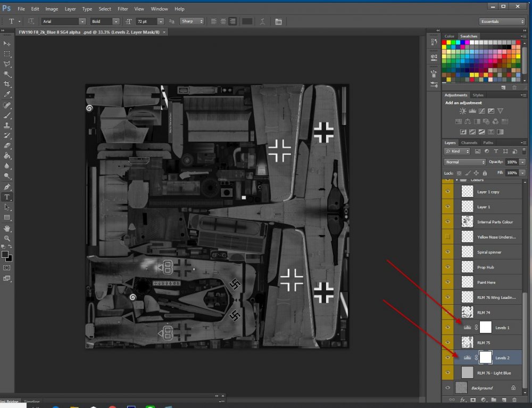The height and width of the screenshot is (408, 532).
Task: Select the Eyedropper tool
Action: pyautogui.click(x=7, y=94)
